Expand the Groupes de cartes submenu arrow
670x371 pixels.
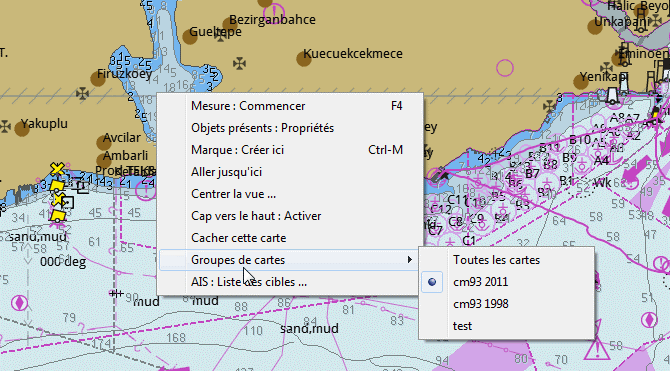(x=409, y=260)
